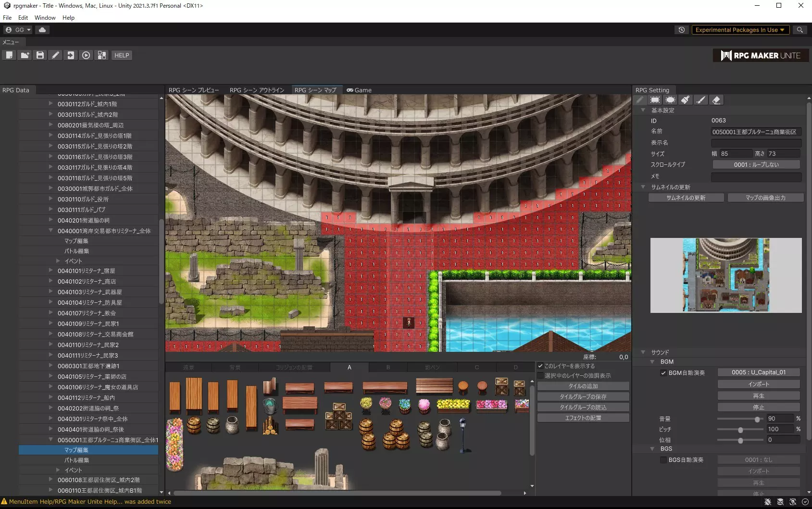The height and width of the screenshot is (509, 812).
Task: Select the pencil draw tool in RPG Setting
Action: 639,100
